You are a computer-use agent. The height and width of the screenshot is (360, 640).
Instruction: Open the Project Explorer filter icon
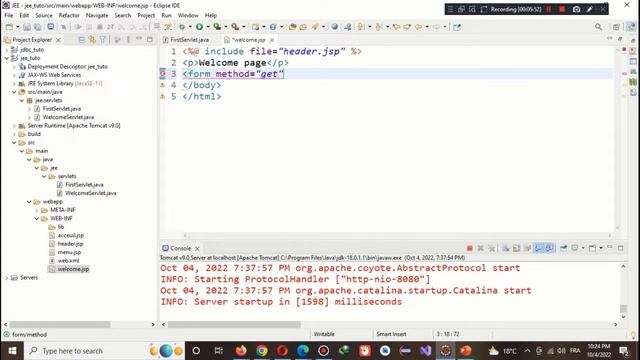click(103, 40)
